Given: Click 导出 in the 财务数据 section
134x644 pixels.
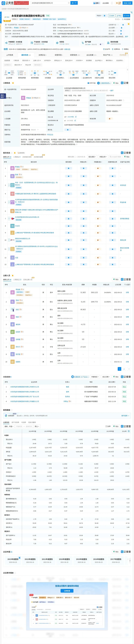Looking at the screenshot, I should (x=116, y=426).
